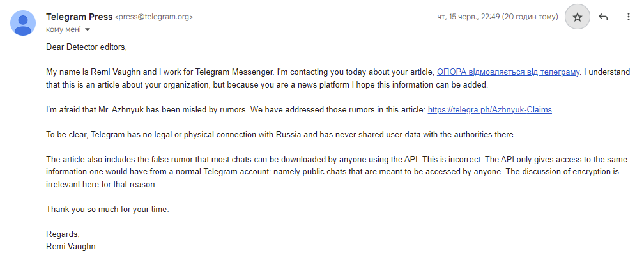Image resolution: width=644 pixels, height=260 pixels.
Task: Click the line 'Thank you so much for your time.'
Action: [109, 209]
